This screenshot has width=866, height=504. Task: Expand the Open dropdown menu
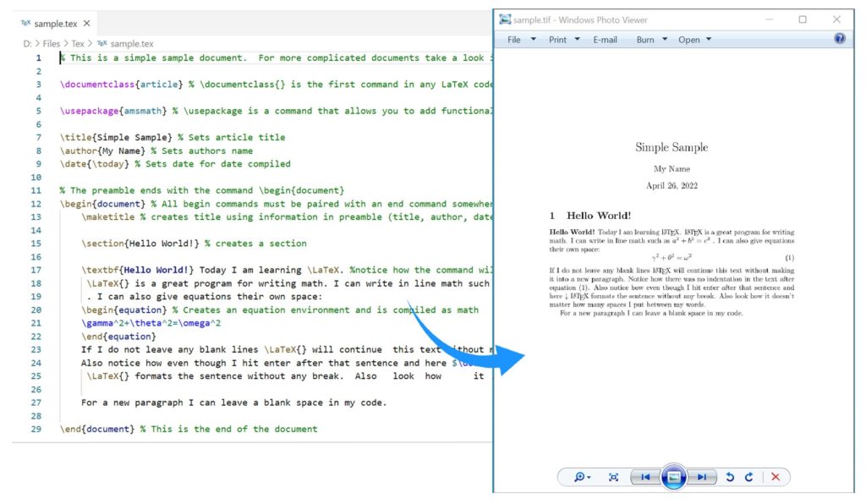pos(694,40)
